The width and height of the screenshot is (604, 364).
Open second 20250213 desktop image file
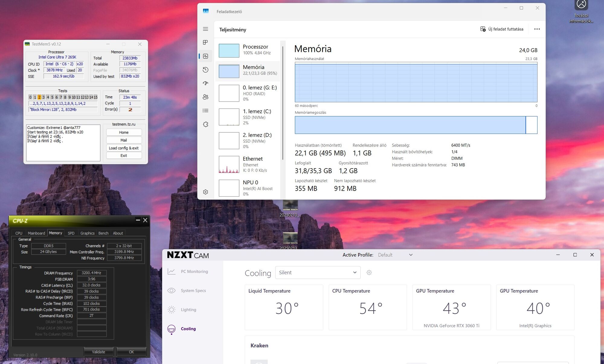pyautogui.click(x=290, y=241)
